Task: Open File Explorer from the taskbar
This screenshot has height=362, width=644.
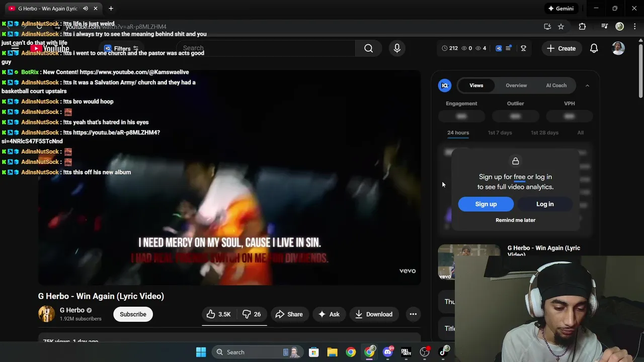Action: [332, 352]
